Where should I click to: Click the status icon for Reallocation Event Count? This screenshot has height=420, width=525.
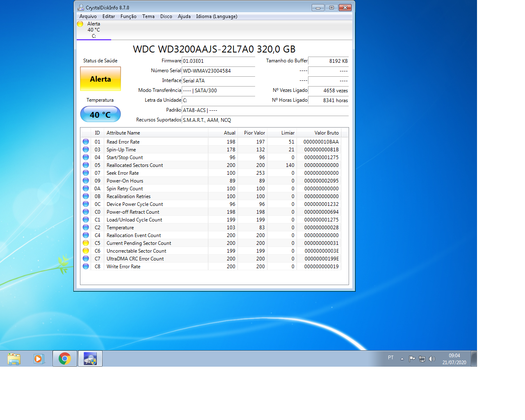coord(86,235)
